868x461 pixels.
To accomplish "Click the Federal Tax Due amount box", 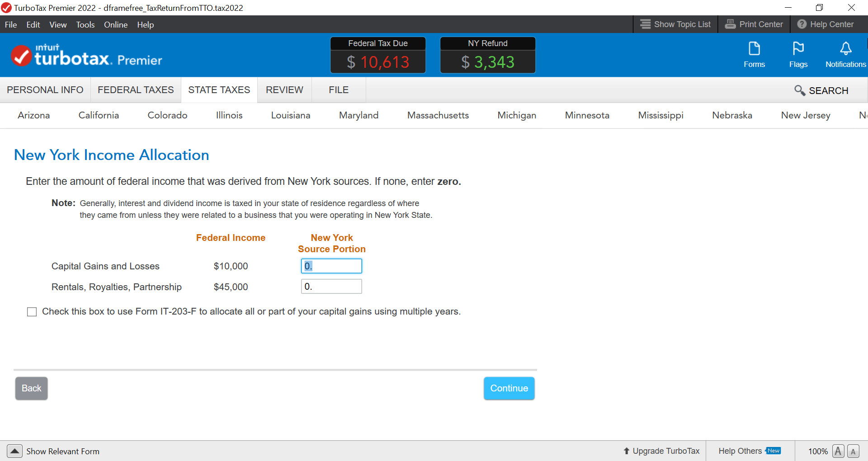I will point(378,55).
